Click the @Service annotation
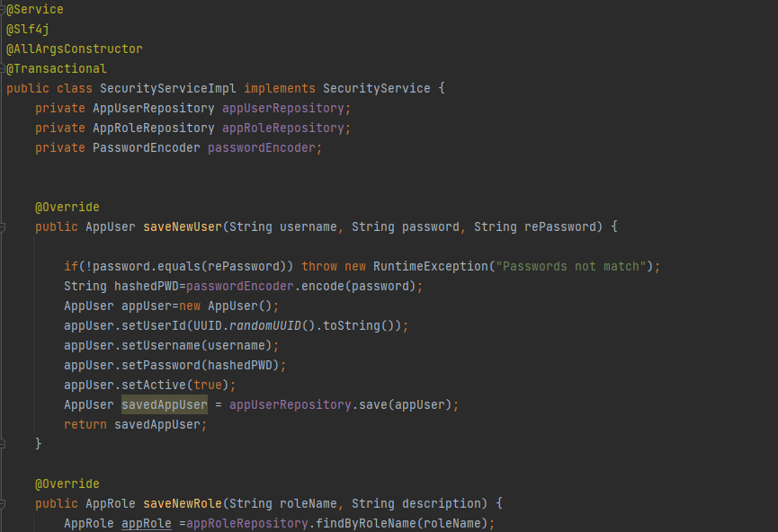Screen dimensions: 778x532 pyautogui.click(x=33, y=9)
